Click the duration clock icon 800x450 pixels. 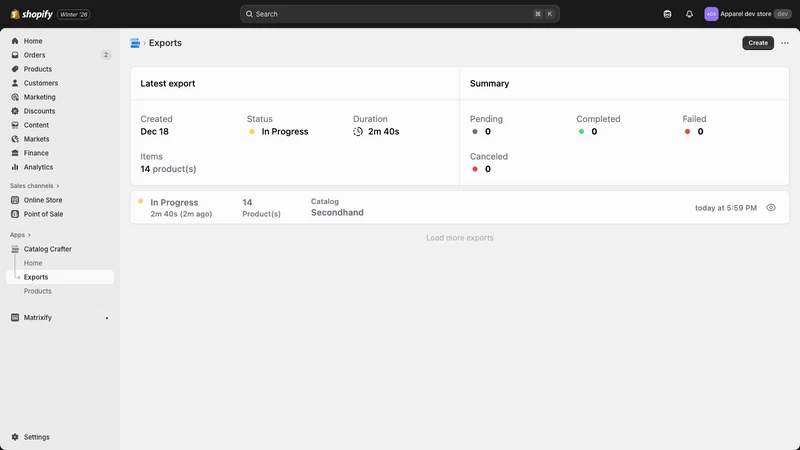click(358, 132)
